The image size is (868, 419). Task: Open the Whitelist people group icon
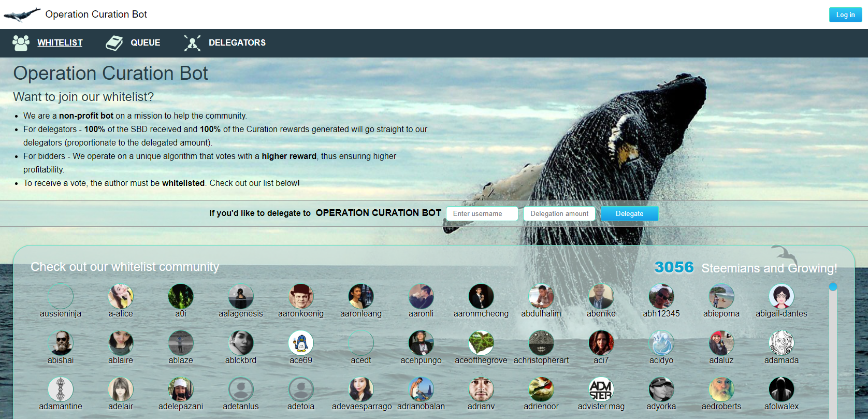click(21, 43)
